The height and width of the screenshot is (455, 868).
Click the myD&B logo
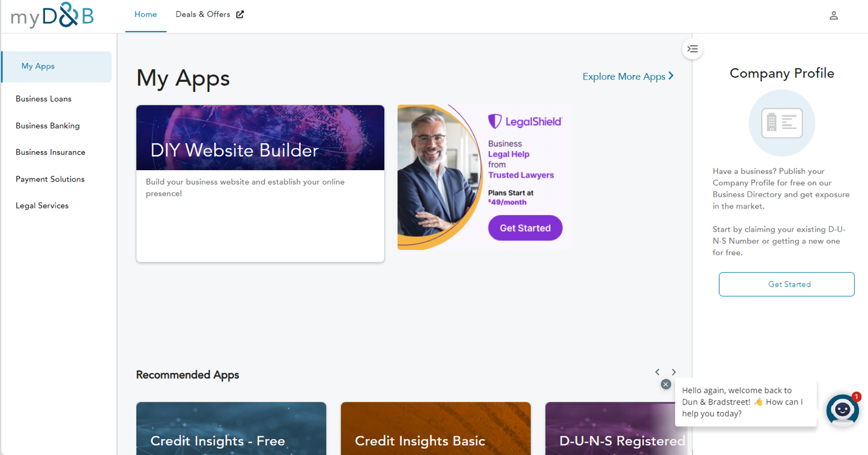click(x=52, y=16)
